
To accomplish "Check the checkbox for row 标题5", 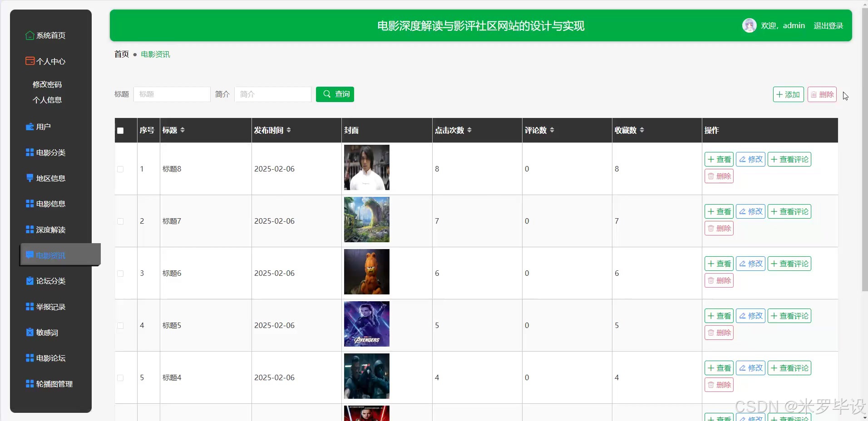I will click(x=120, y=326).
